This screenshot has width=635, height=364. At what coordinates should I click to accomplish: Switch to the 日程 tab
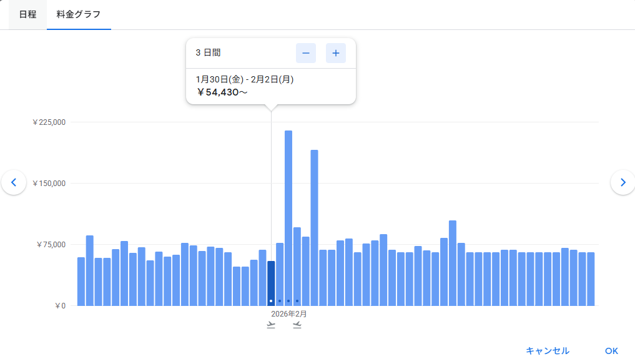(27, 14)
